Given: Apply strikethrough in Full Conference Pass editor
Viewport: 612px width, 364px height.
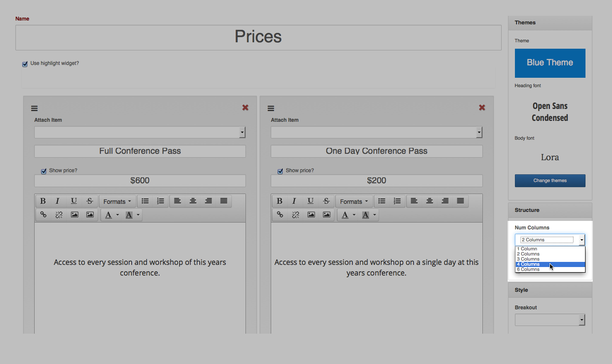Looking at the screenshot, I should tap(89, 201).
